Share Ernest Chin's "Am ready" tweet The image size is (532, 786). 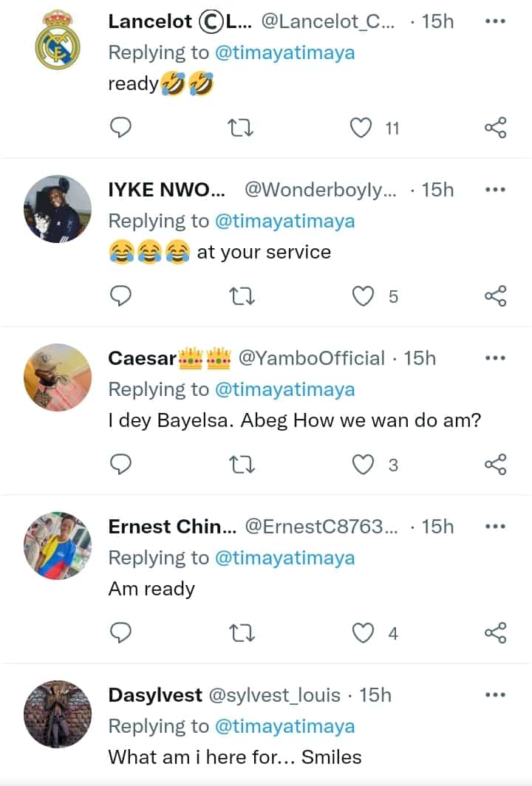tap(495, 633)
